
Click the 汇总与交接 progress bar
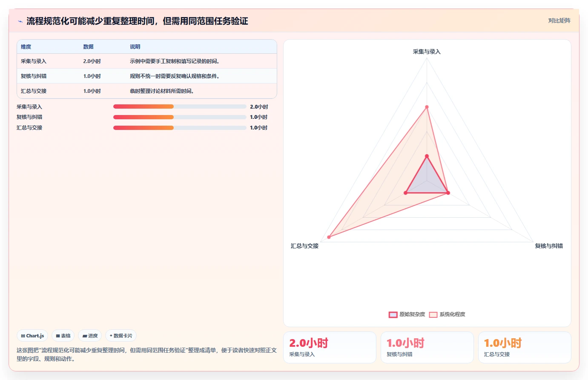pyautogui.click(x=180, y=128)
